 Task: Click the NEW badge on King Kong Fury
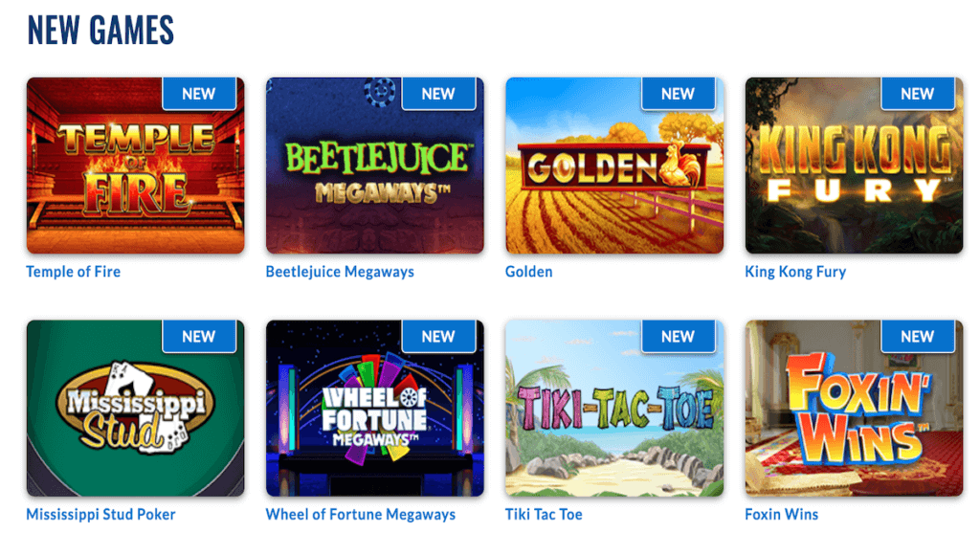point(918,94)
